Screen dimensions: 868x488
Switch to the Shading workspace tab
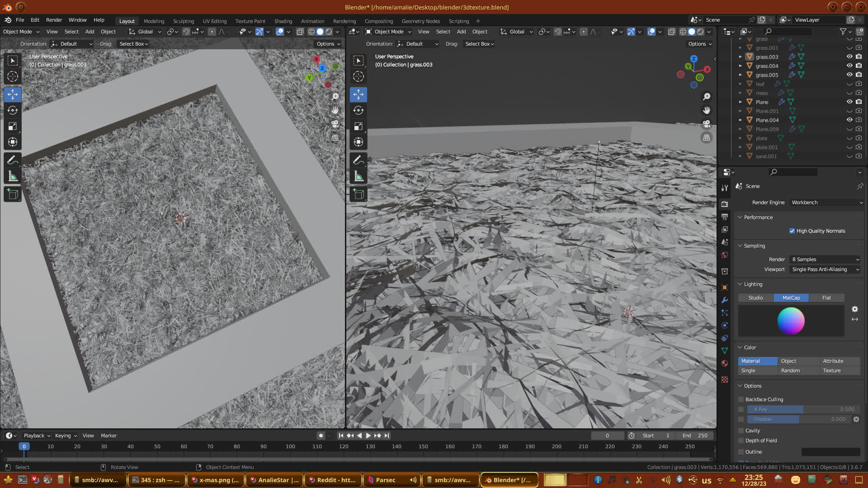(283, 21)
